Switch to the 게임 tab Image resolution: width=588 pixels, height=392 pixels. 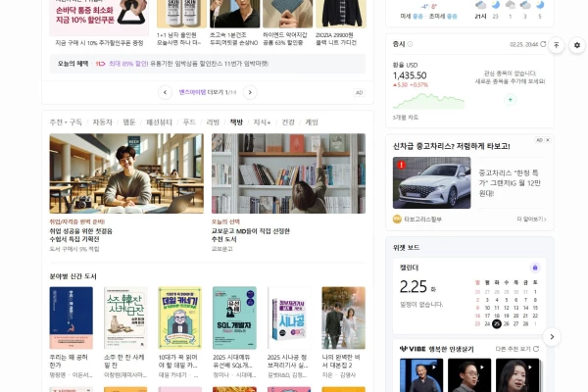coord(312,122)
